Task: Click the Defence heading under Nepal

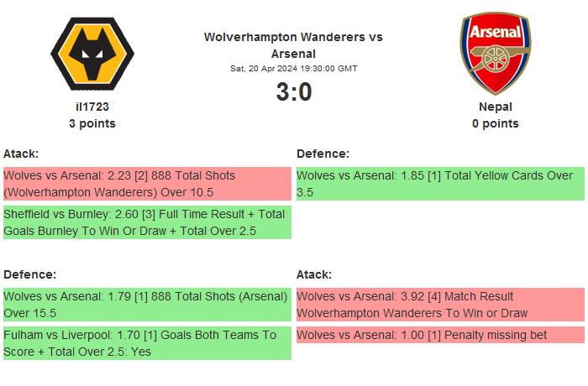Action: (323, 154)
